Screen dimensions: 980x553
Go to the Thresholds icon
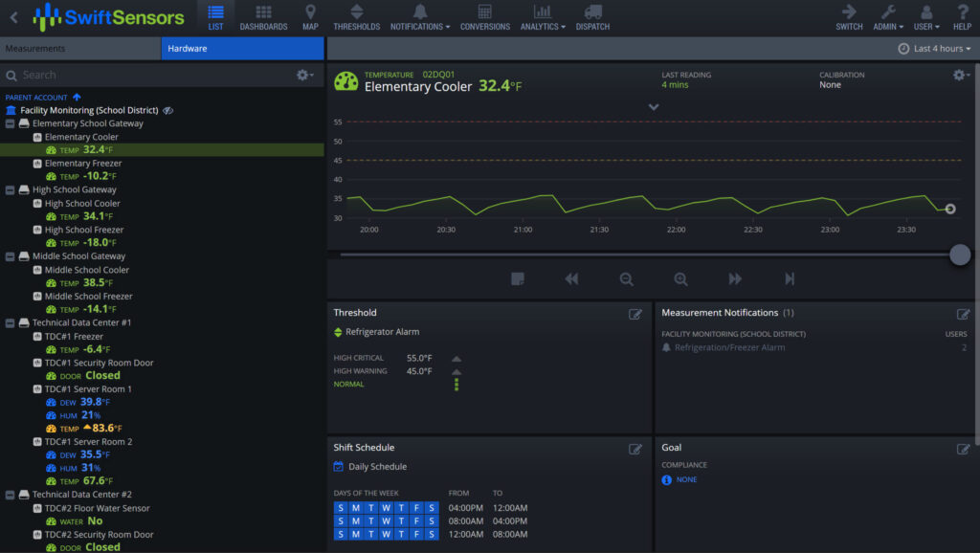356,11
